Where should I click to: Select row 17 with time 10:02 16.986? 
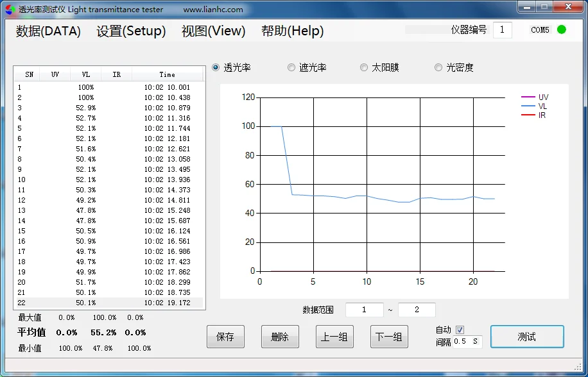[x=108, y=251]
